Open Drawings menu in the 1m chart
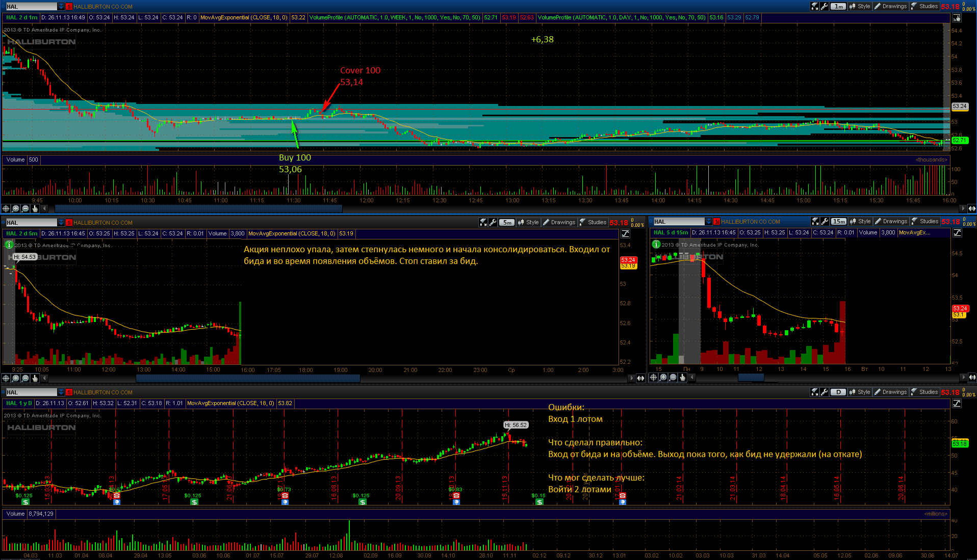This screenshot has height=560, width=977. tap(890, 7)
